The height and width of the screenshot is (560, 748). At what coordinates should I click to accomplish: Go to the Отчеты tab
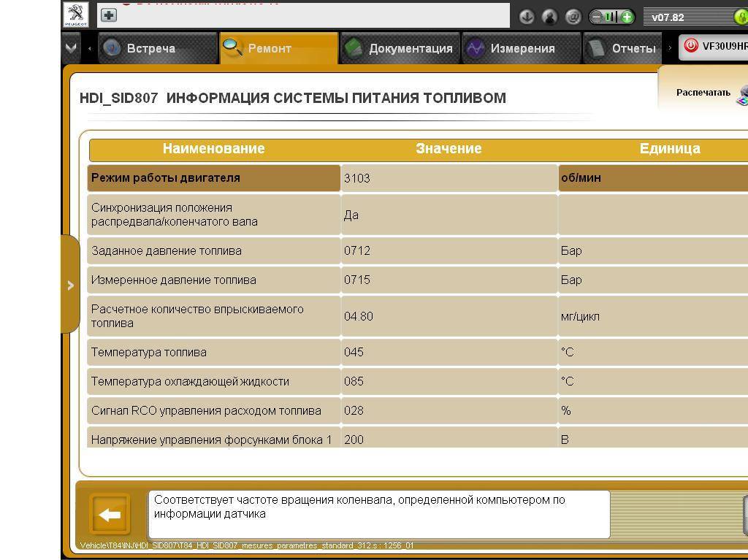pos(633,49)
